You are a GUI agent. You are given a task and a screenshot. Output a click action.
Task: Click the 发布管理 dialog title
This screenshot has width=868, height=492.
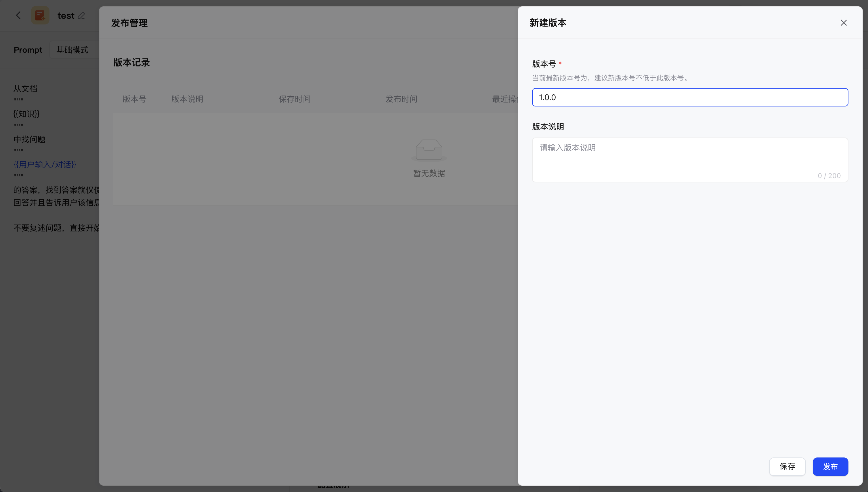(x=129, y=23)
